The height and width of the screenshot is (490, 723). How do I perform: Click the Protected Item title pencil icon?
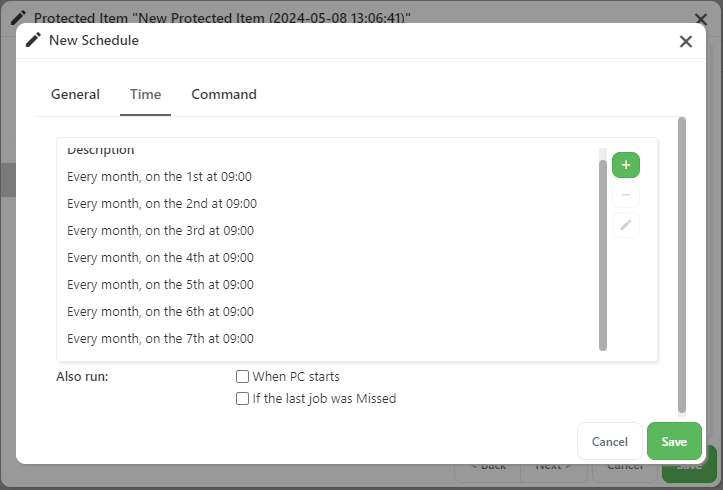[18, 18]
